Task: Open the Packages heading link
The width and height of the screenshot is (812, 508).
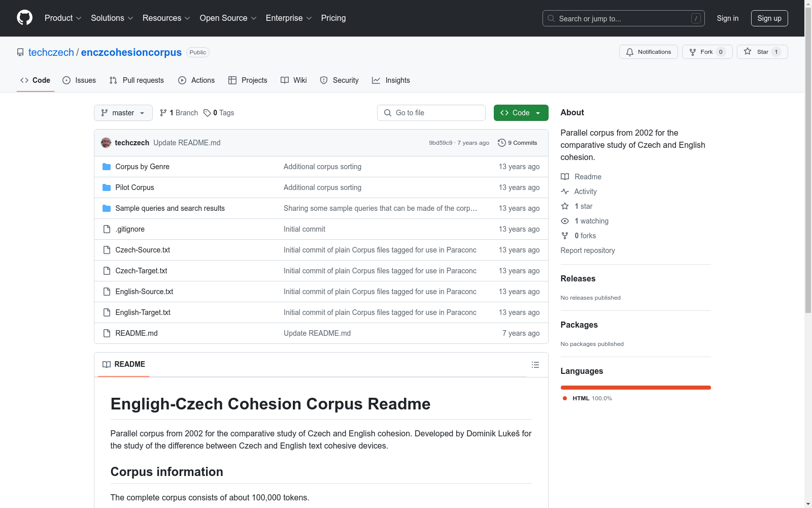Action: (x=579, y=325)
